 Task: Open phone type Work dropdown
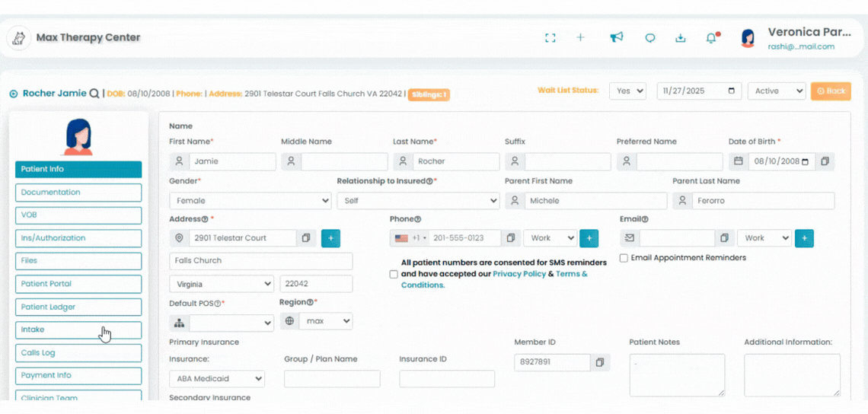tap(550, 238)
